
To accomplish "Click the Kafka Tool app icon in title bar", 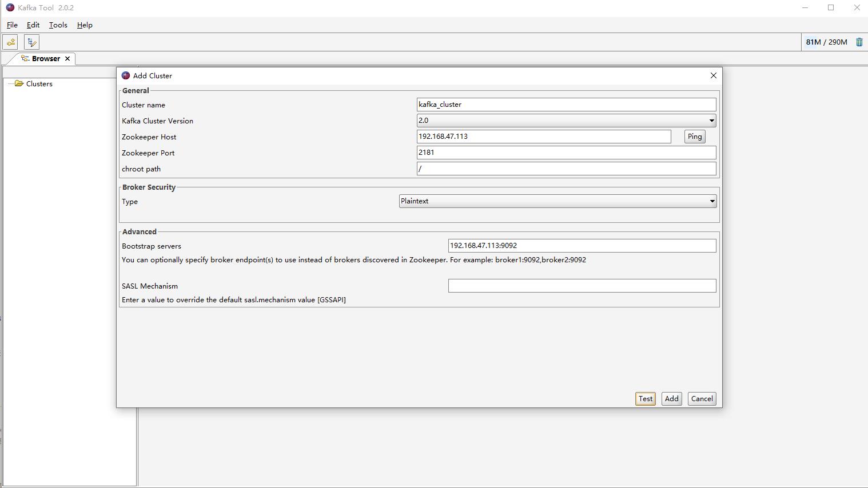I will [x=10, y=7].
